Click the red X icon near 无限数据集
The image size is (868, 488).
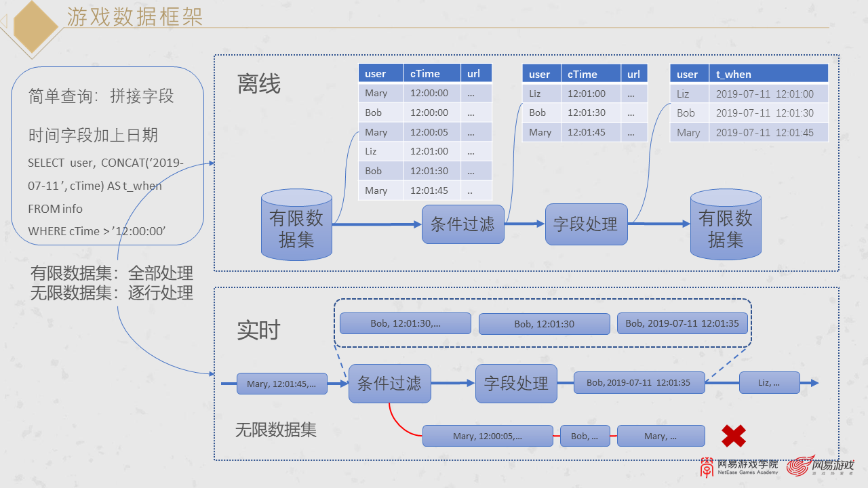tap(734, 436)
